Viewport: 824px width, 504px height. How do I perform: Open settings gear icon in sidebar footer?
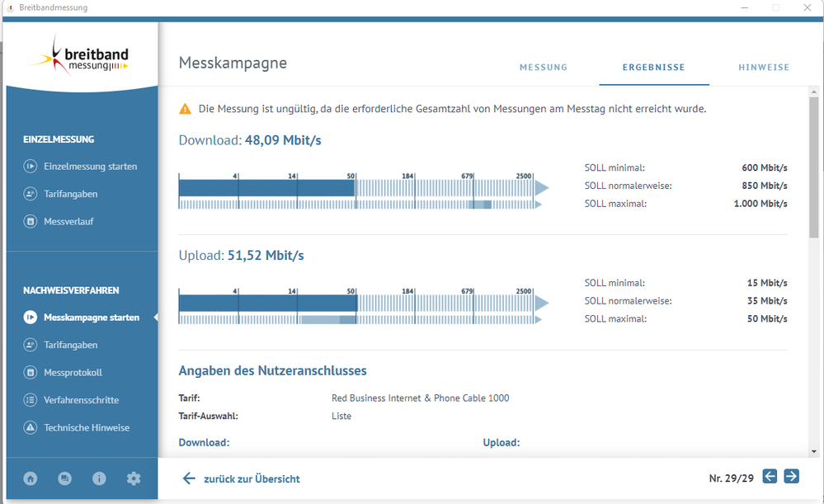pyautogui.click(x=134, y=478)
